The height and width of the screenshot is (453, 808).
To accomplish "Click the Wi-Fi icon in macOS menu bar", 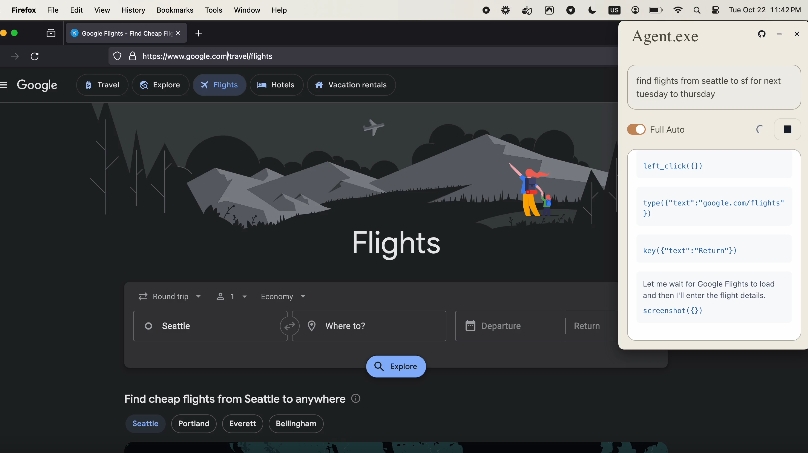I will coord(678,10).
